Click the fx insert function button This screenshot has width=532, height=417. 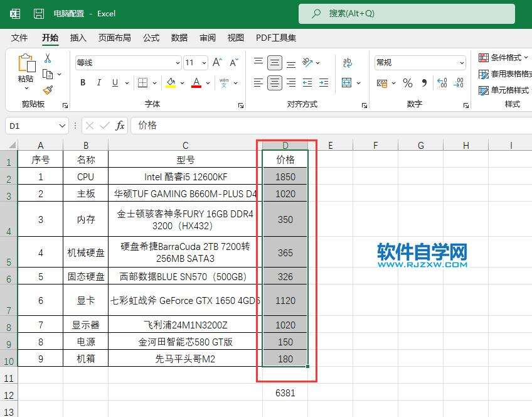(120, 126)
